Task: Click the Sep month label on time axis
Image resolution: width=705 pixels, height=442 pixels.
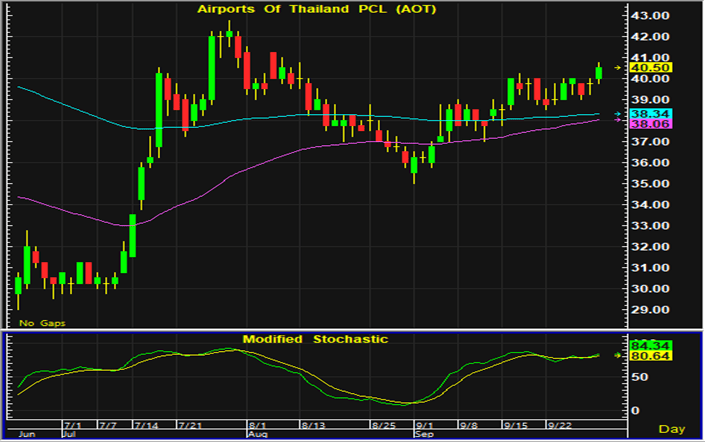Action: pos(425,435)
